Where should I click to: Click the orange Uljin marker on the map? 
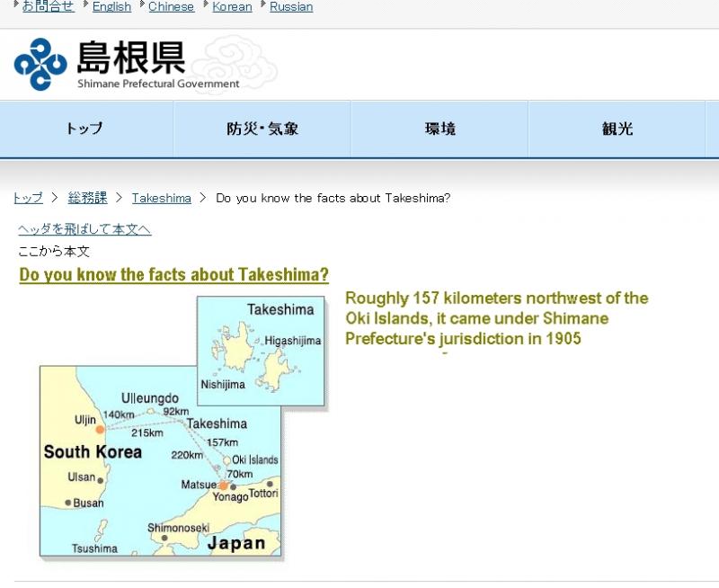(101, 430)
